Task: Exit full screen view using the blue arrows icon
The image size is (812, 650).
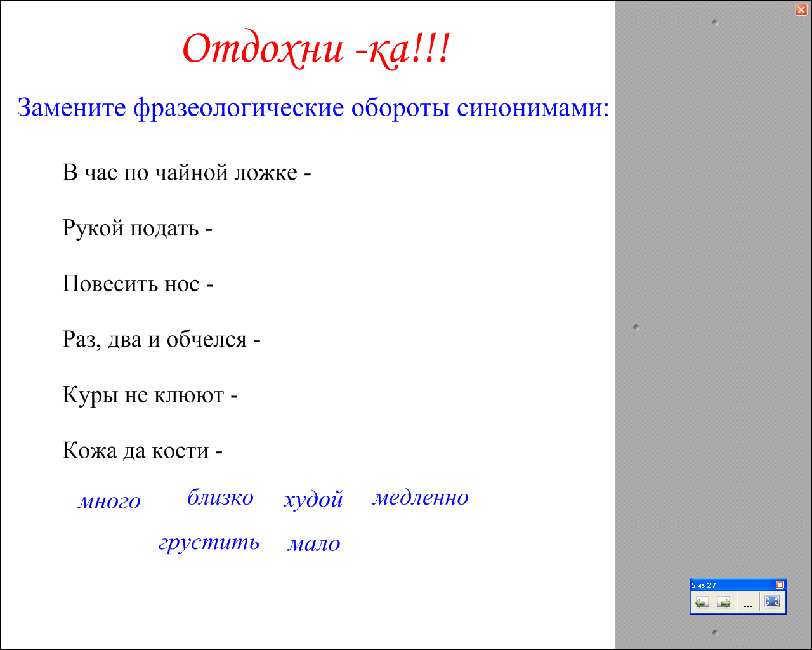Action: [772, 602]
